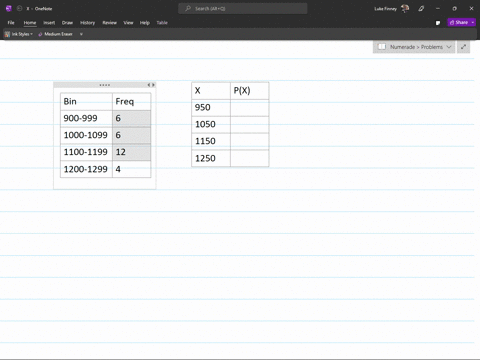
Task: Click the Freq header cell
Action: point(132,101)
